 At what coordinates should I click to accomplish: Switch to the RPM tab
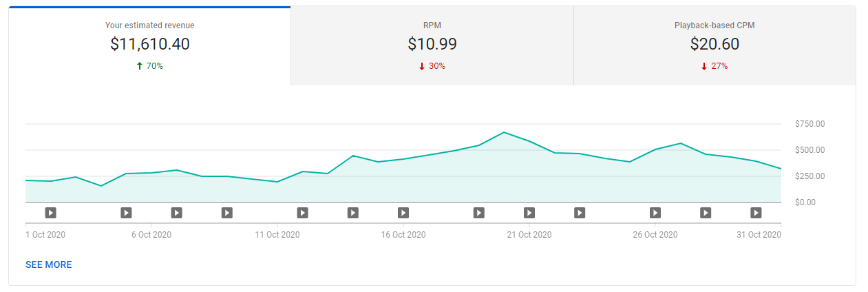click(432, 45)
